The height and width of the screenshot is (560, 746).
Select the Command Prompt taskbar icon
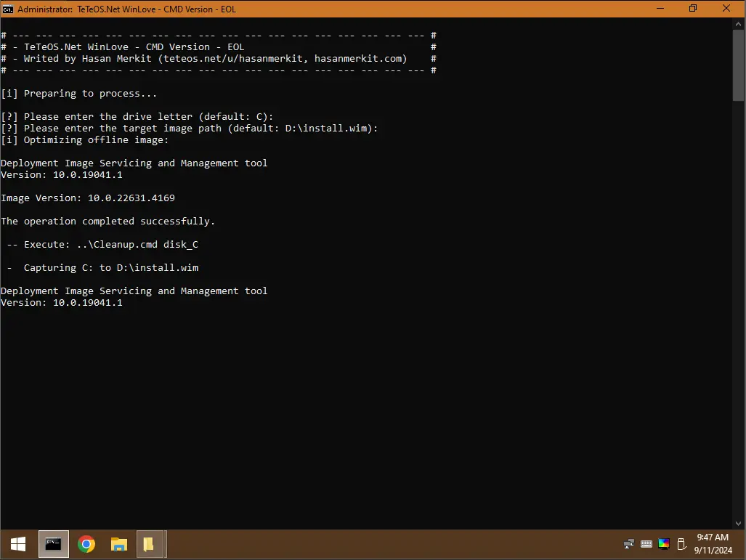click(x=53, y=544)
